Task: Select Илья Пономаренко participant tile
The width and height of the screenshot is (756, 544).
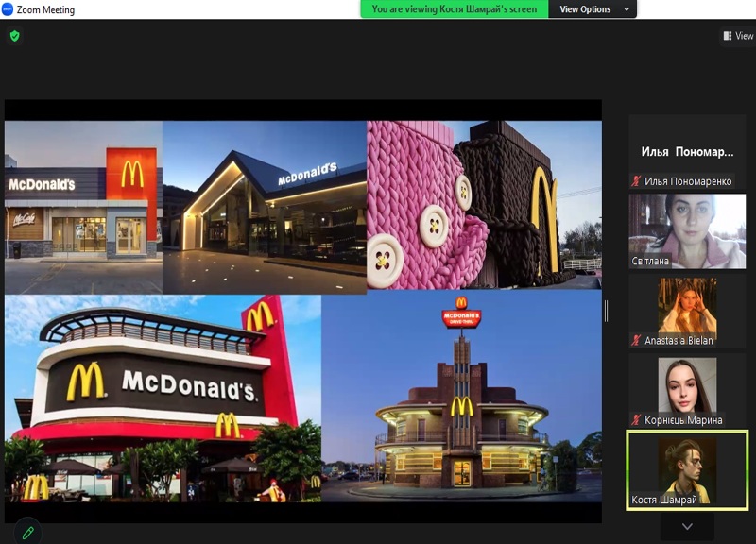Action: 687,151
